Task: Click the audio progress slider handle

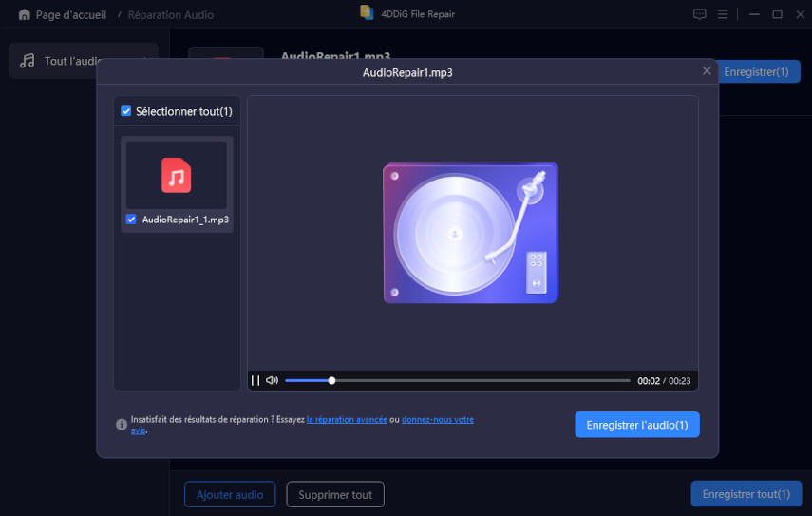Action: [x=331, y=380]
